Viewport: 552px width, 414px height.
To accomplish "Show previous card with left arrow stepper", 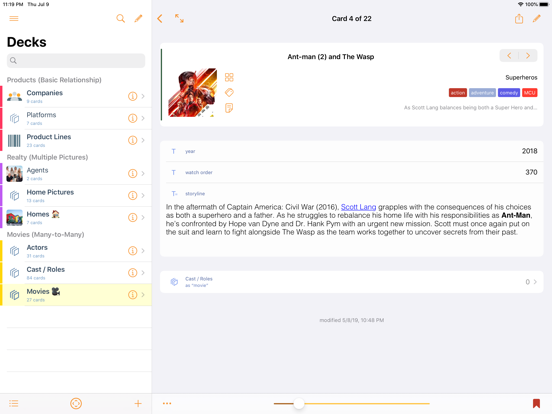I will pyautogui.click(x=509, y=56).
